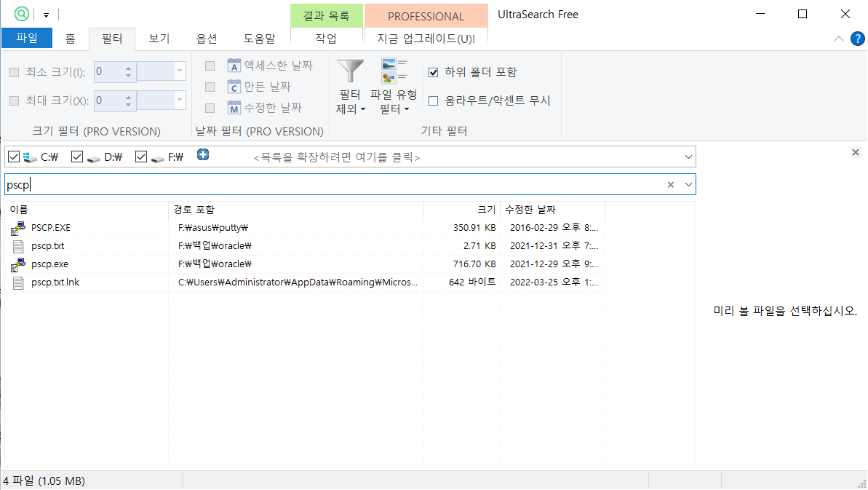868x490 pixels.
Task: Enable the 최소 크기(I) checkbox
Action: tap(15, 72)
